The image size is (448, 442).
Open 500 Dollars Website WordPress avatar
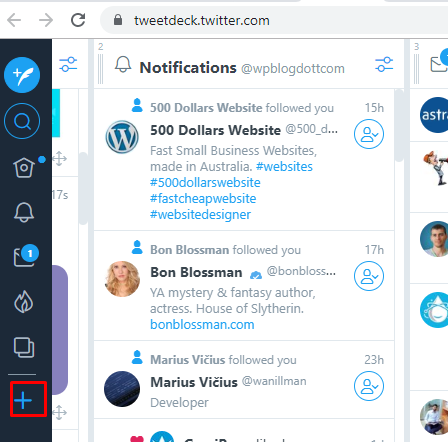coord(122,137)
